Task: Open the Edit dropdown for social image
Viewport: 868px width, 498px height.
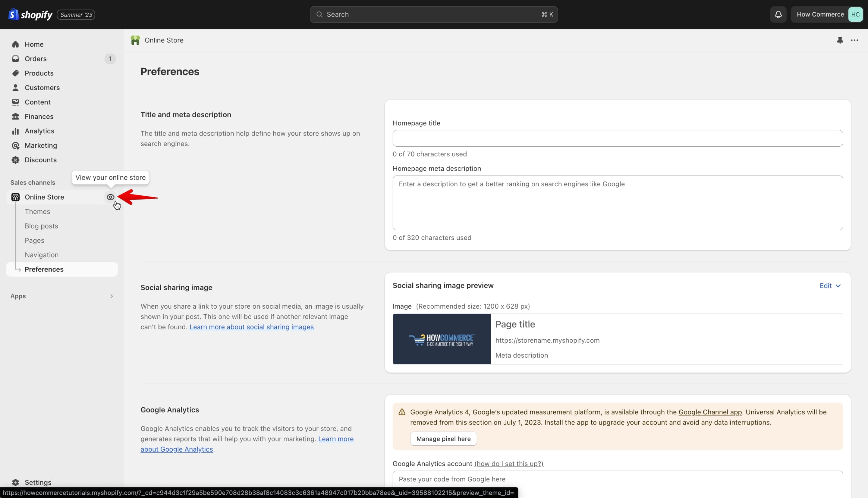Action: (x=830, y=286)
